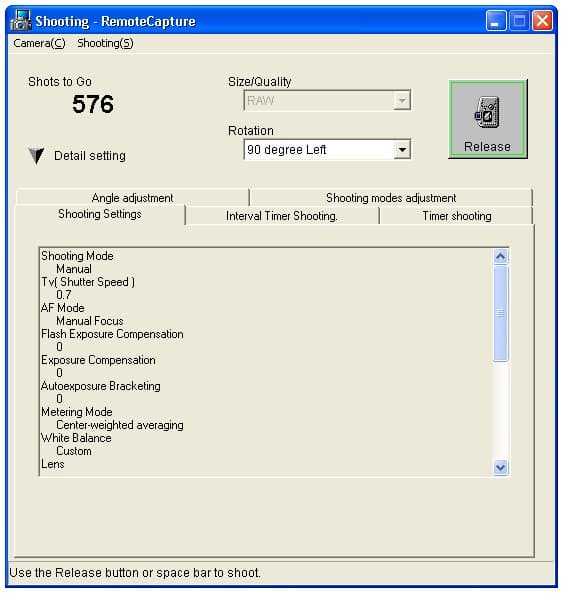562x593 pixels.
Task: Select the Lens entry
Action: coord(53,464)
